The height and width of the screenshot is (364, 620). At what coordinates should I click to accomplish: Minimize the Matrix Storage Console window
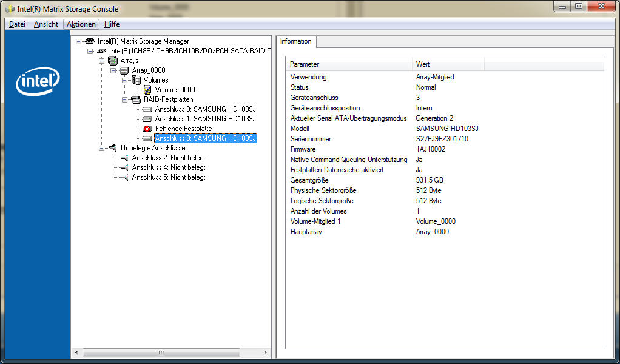coord(562,7)
